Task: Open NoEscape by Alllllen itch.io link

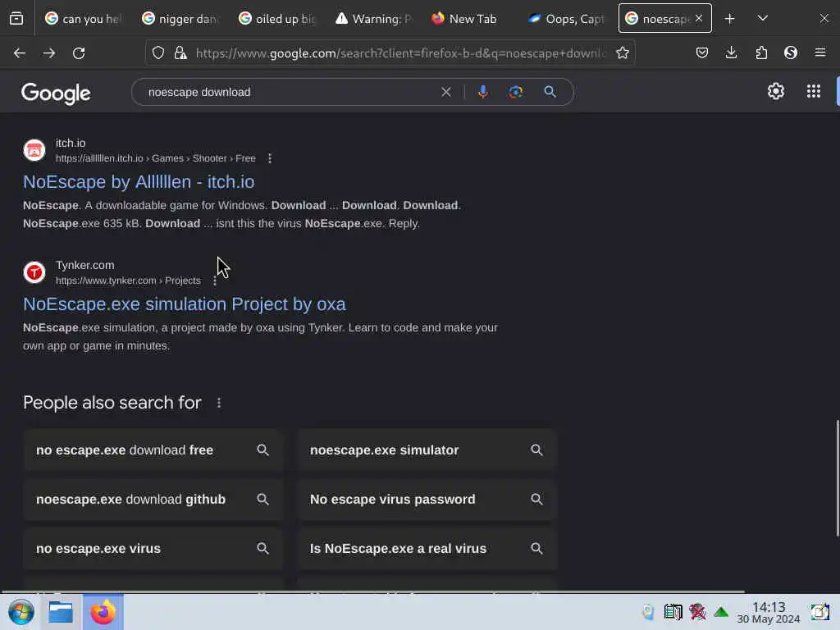Action: [139, 182]
